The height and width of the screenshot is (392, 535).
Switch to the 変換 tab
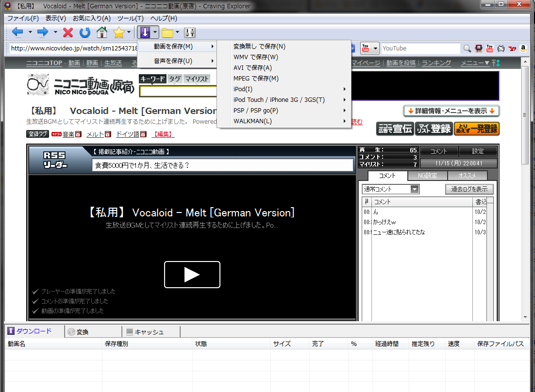[93, 332]
